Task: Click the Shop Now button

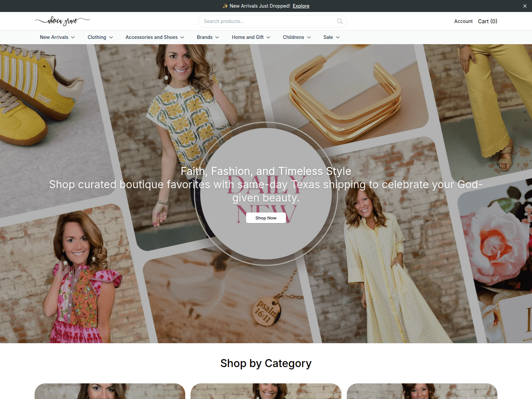Action: click(266, 218)
